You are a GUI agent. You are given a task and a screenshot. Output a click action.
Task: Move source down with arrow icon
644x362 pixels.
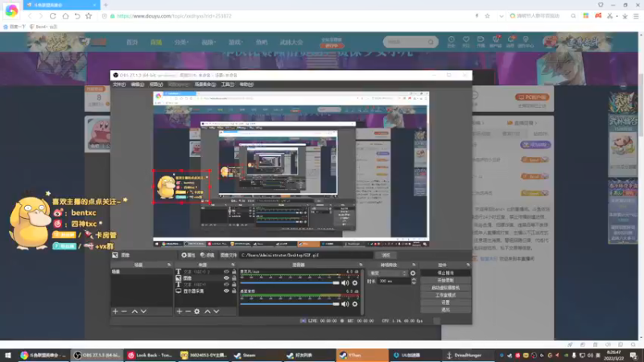(x=217, y=311)
